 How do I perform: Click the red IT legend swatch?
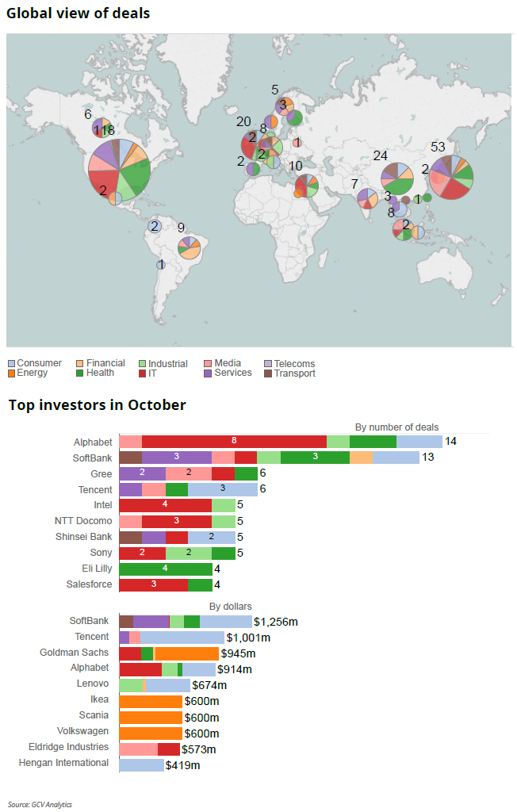(x=143, y=373)
